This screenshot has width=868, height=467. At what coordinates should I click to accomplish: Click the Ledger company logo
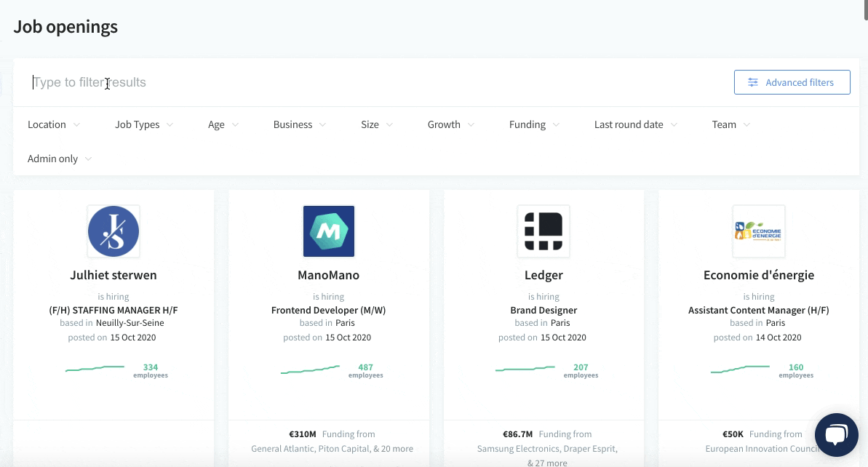click(x=544, y=231)
